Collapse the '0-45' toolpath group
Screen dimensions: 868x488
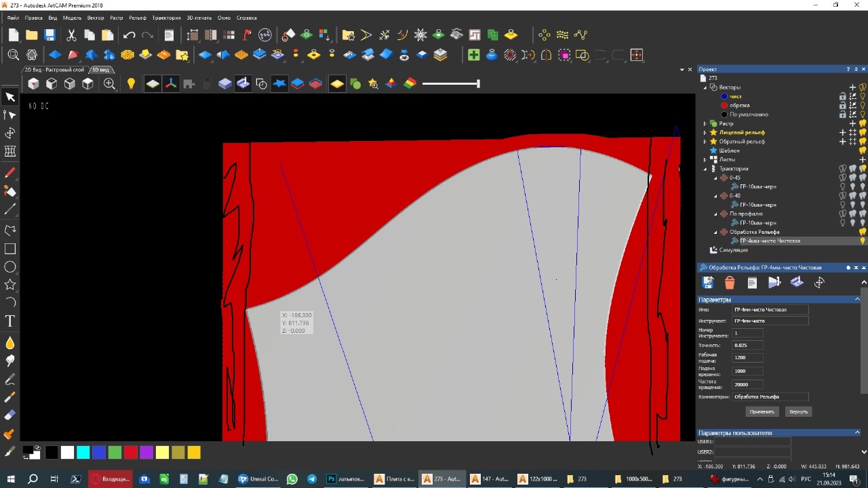point(715,178)
